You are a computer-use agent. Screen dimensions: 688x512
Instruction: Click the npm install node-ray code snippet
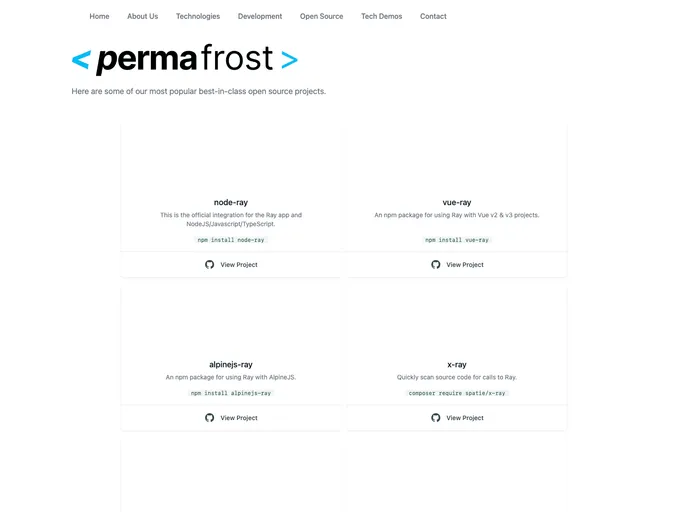click(231, 240)
